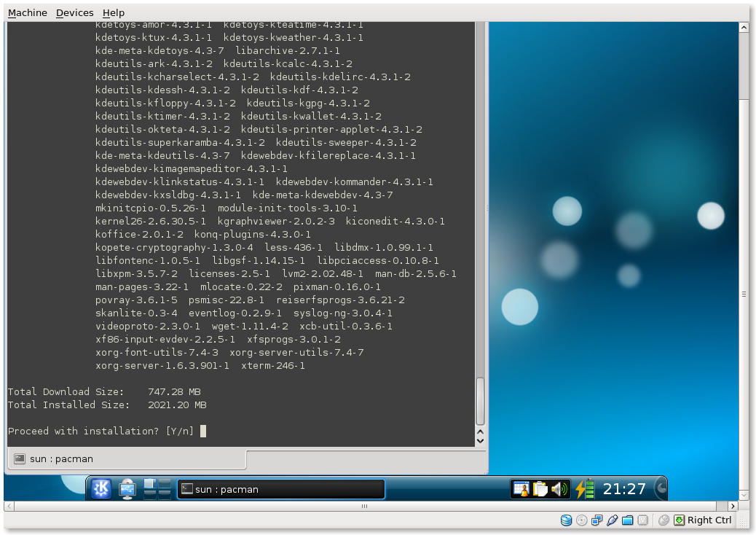Viewport: 756px width, 535px height.
Task: Click the VirtualBox hard disk status icon
Action: coord(566,520)
